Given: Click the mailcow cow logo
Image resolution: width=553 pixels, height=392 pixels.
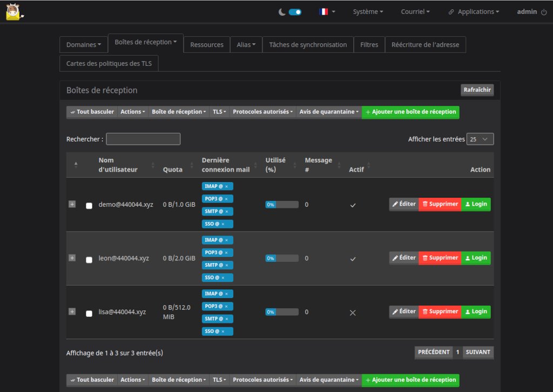Looking at the screenshot, I should click(x=15, y=12).
